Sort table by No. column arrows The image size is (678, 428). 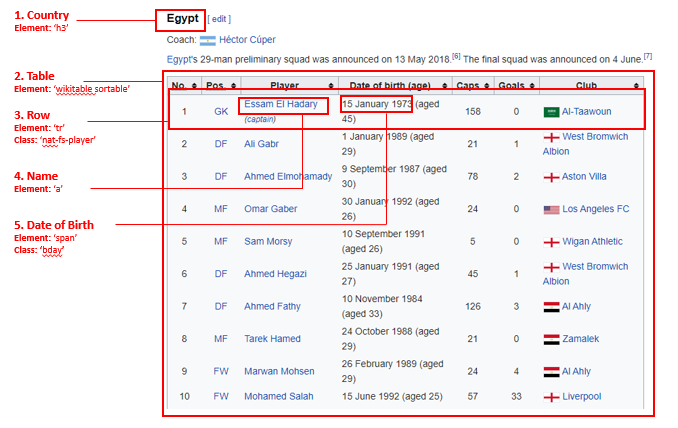pos(194,86)
